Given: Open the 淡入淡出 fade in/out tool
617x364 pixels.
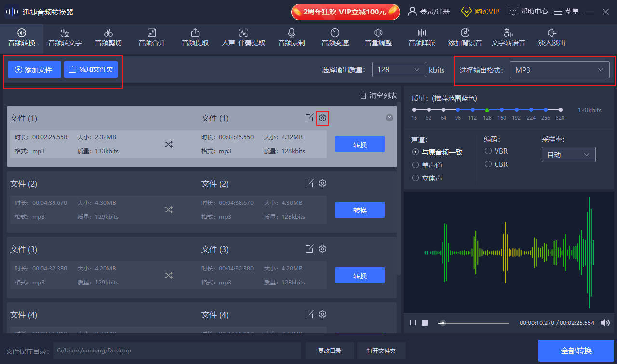Looking at the screenshot, I should pyautogui.click(x=551, y=38).
